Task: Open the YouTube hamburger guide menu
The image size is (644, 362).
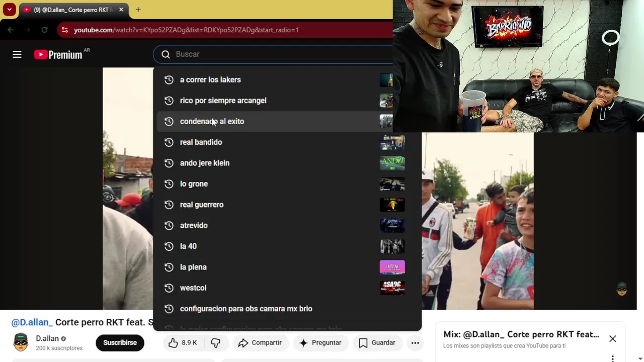Action: click(x=17, y=54)
